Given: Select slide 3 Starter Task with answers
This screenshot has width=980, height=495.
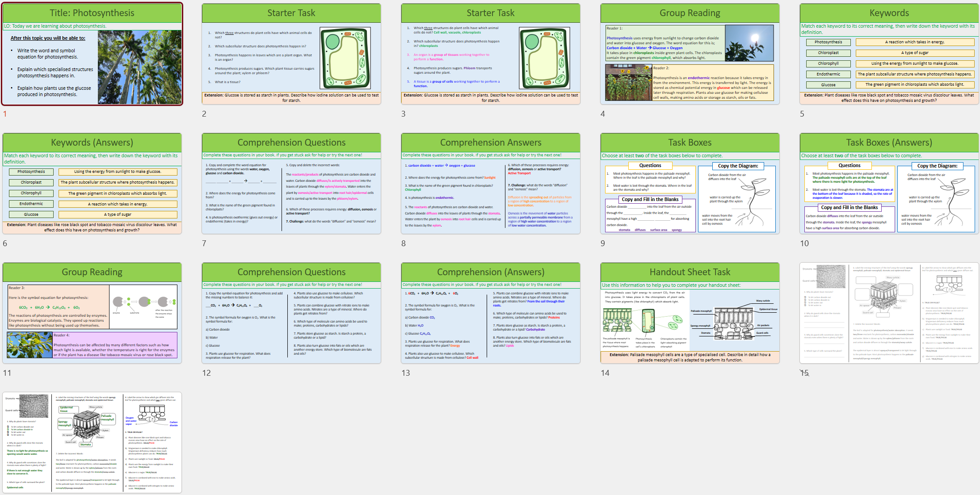Looking at the screenshot, I should (490, 54).
